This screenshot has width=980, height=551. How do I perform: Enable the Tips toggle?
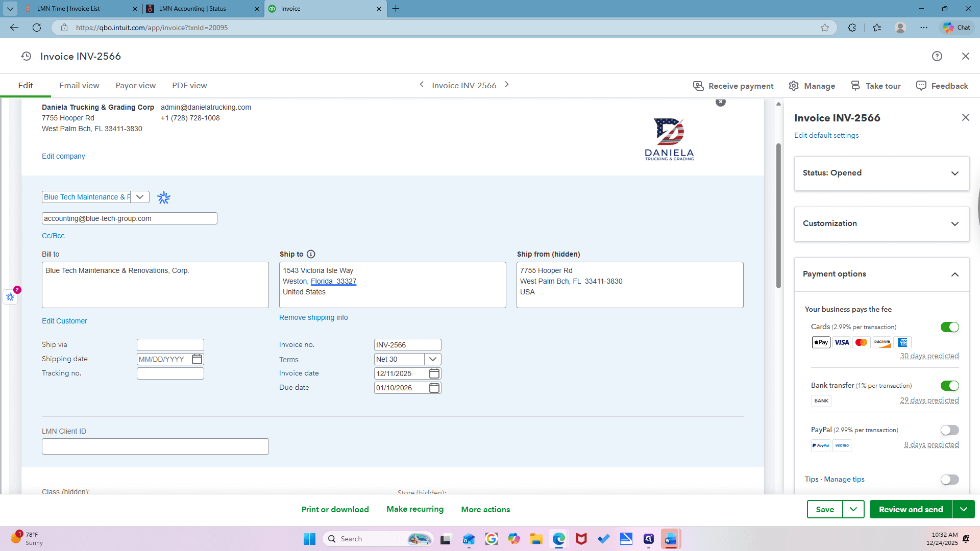pyautogui.click(x=950, y=480)
